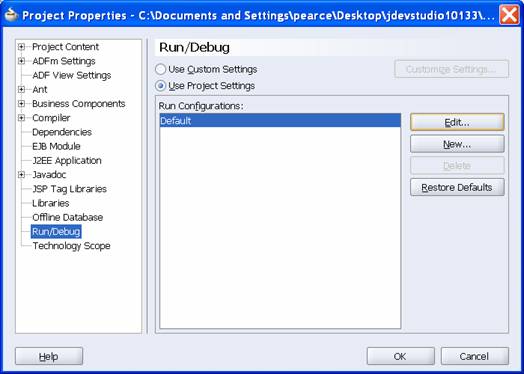Image resolution: width=524 pixels, height=374 pixels.
Task: Open Technology Scope settings
Action: [x=71, y=246]
